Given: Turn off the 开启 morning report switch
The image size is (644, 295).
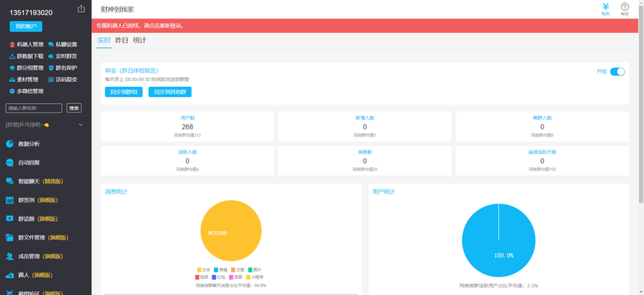Looking at the screenshot, I should (x=617, y=72).
